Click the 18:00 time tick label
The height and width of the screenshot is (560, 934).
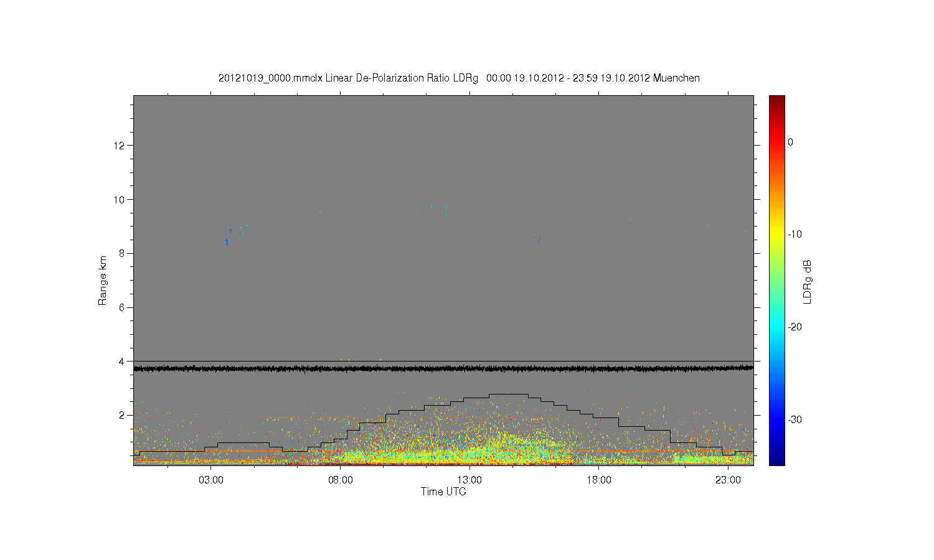tap(598, 480)
